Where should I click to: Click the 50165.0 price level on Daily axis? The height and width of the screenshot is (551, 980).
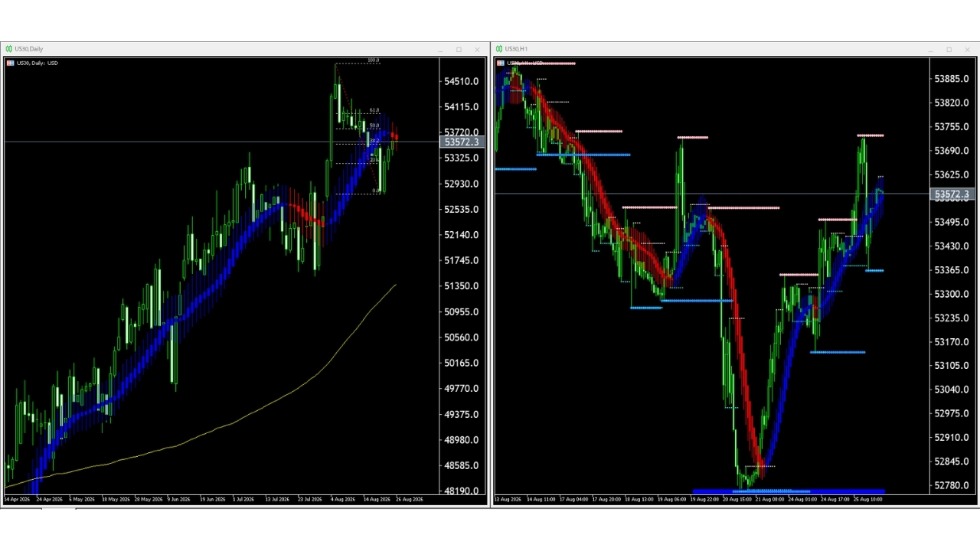pyautogui.click(x=462, y=364)
